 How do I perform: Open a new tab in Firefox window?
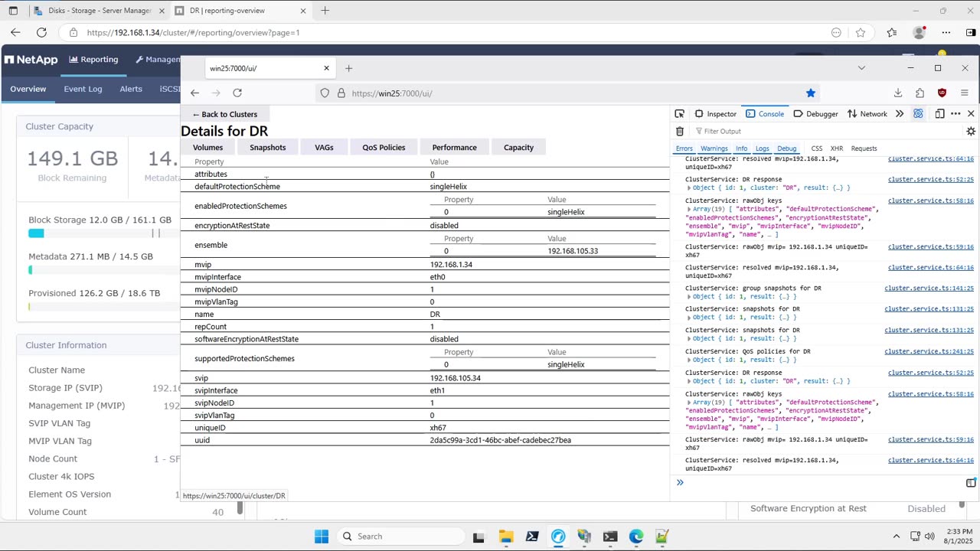(348, 68)
